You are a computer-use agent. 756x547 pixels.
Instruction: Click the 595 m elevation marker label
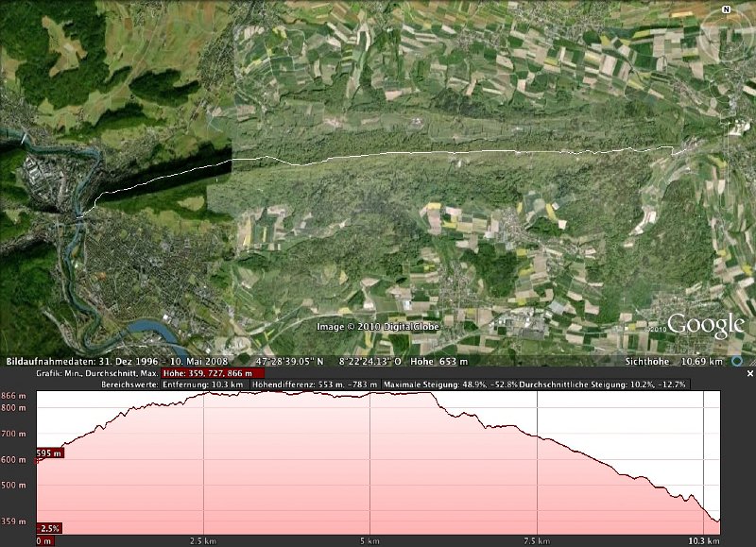pyautogui.click(x=50, y=453)
